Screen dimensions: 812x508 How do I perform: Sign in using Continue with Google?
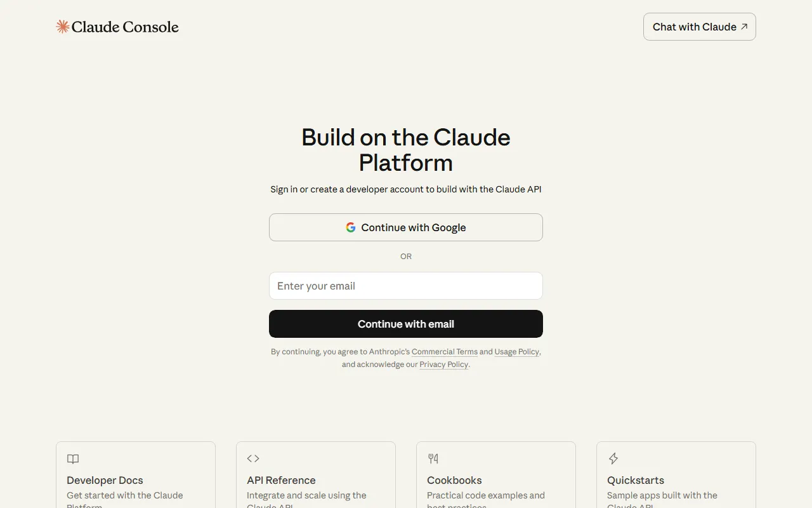click(406, 227)
